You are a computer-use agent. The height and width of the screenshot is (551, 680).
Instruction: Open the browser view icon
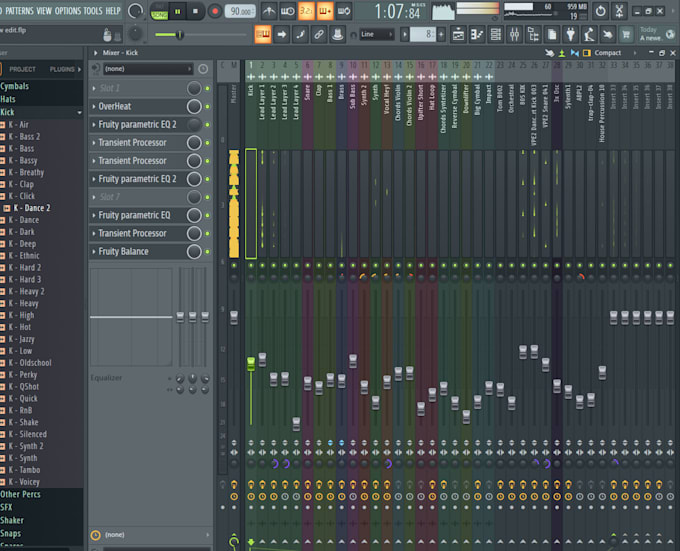[533, 35]
